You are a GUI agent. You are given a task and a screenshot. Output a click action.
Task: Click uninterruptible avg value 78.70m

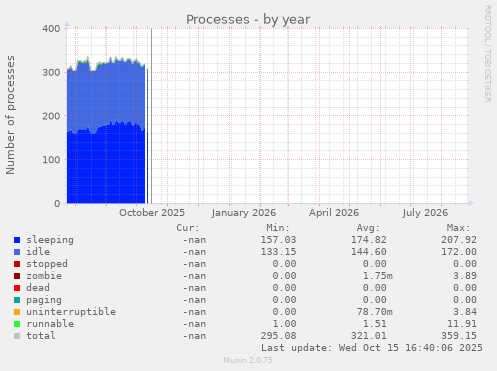[x=375, y=312]
